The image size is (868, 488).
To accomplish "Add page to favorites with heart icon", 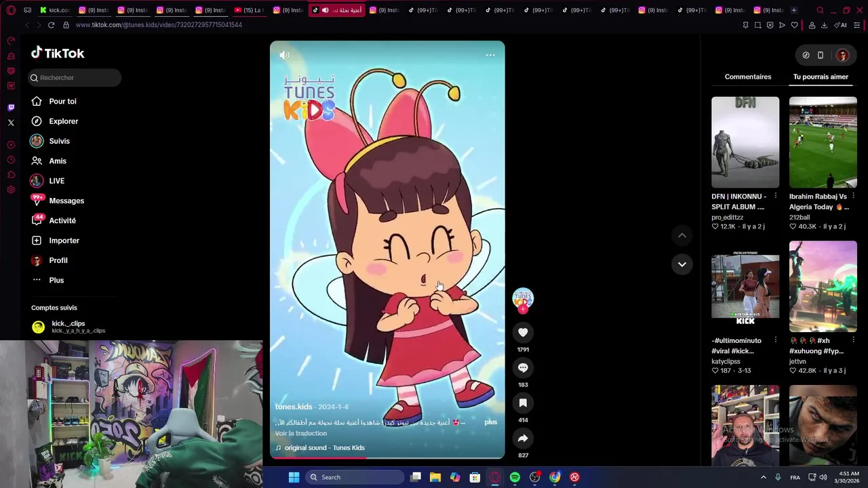I will pos(794,25).
